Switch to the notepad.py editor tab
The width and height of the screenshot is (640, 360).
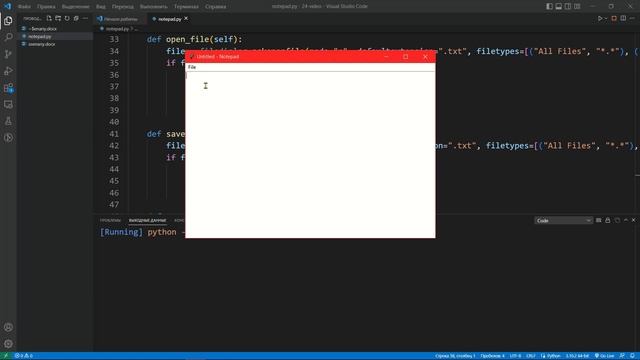pyautogui.click(x=169, y=19)
